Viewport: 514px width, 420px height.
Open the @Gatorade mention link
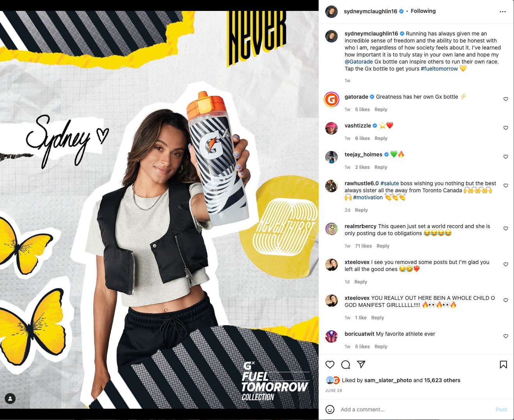click(x=359, y=62)
